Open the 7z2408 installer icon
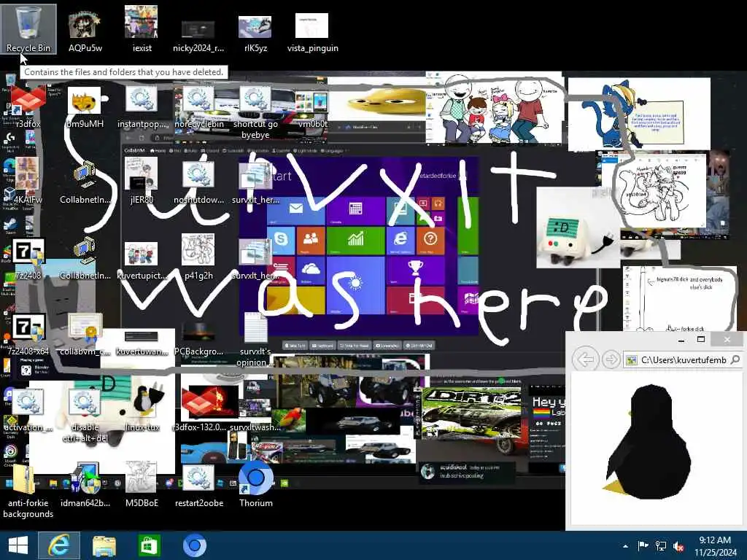This screenshot has height=560, width=747. [x=28, y=260]
